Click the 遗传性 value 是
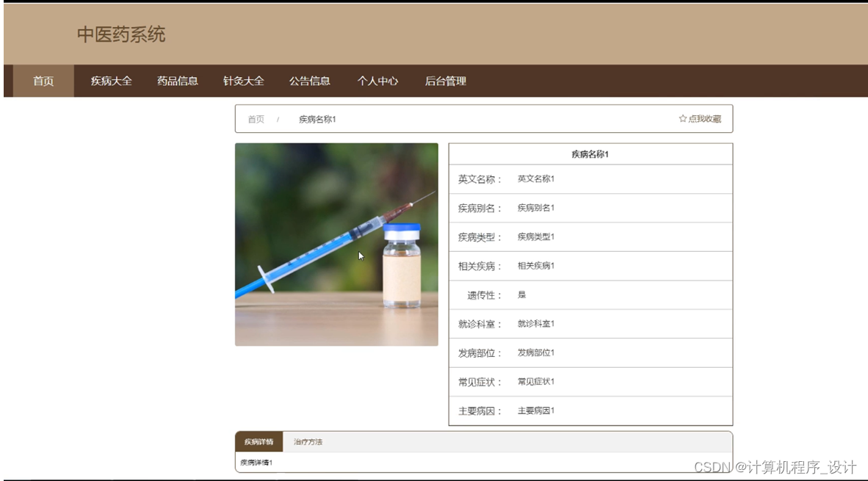Viewport: 868px width, 481px height. 521,294
